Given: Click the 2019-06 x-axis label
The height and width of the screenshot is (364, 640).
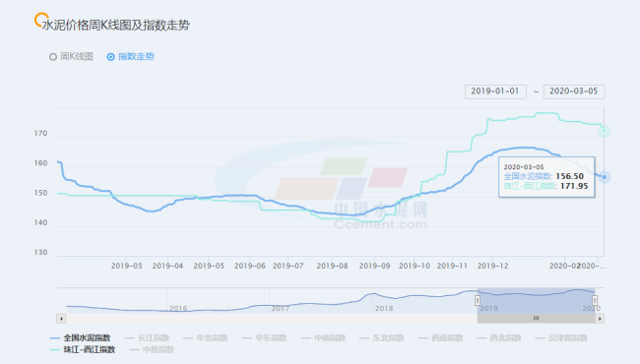Looking at the screenshot, I should click(250, 266).
